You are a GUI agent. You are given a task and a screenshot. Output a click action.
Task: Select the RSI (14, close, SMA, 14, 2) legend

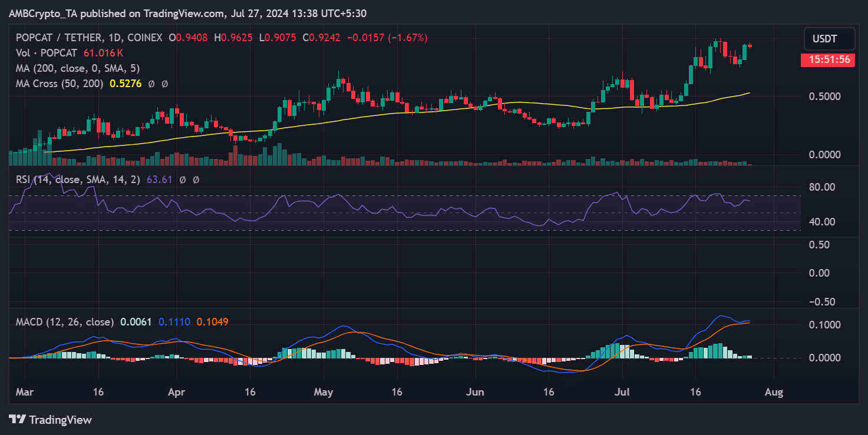tap(78, 180)
